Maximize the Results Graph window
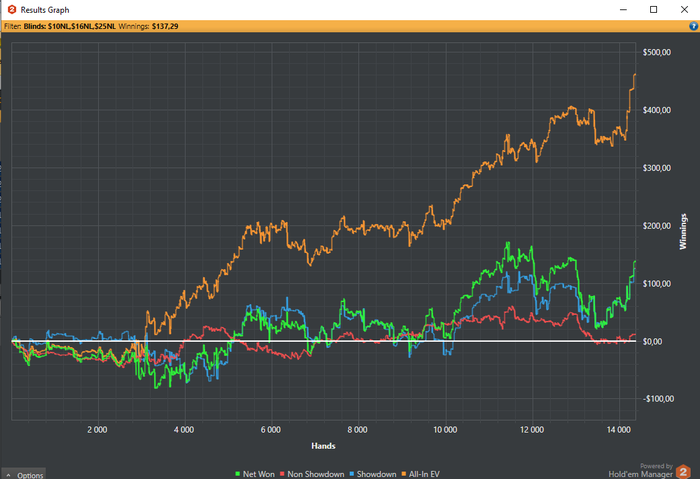The image size is (700, 479). (x=653, y=9)
